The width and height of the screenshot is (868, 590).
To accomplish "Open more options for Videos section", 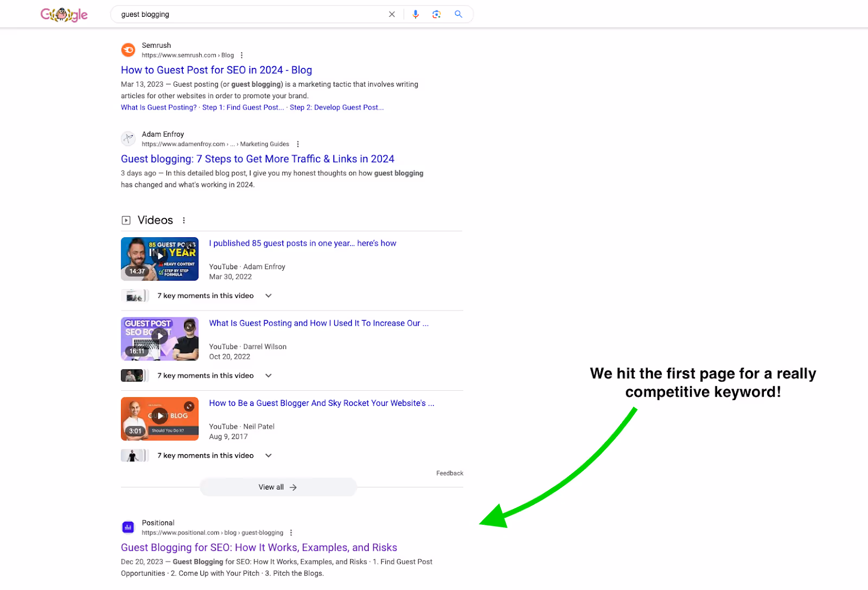I will [184, 220].
